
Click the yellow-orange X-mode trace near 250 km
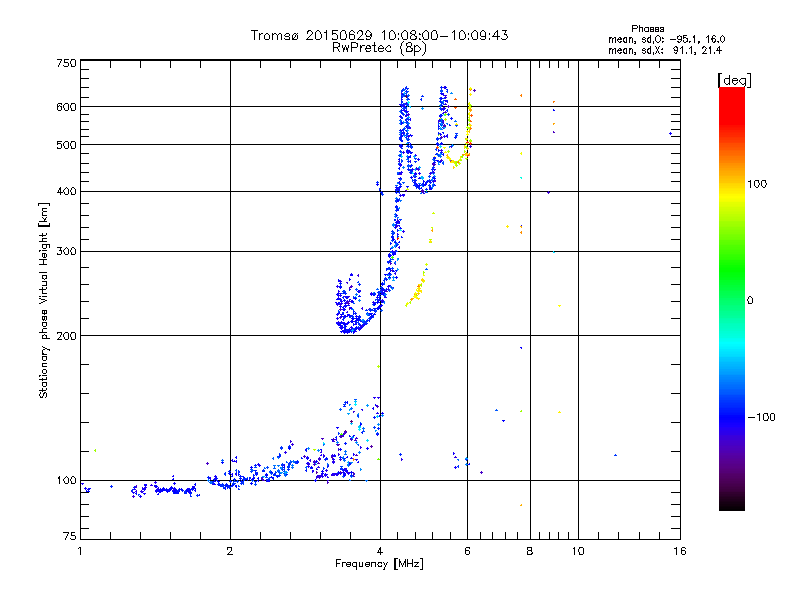(x=418, y=286)
